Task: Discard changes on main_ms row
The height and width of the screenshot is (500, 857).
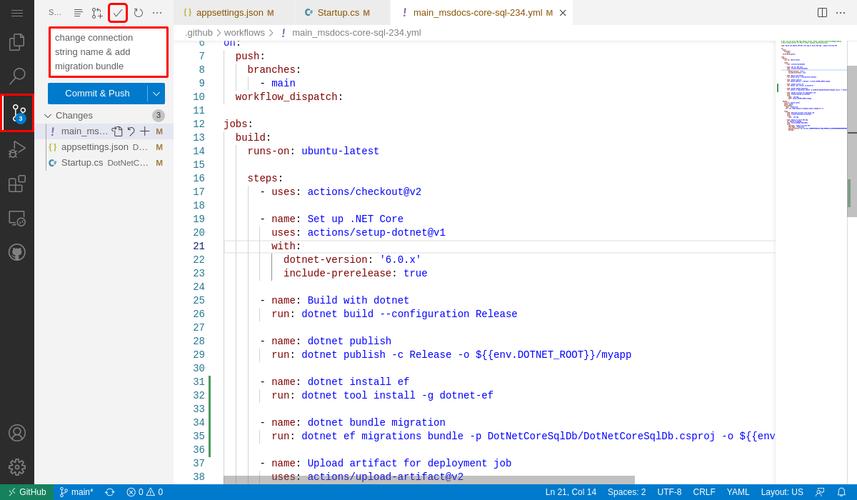Action: pyautogui.click(x=131, y=131)
